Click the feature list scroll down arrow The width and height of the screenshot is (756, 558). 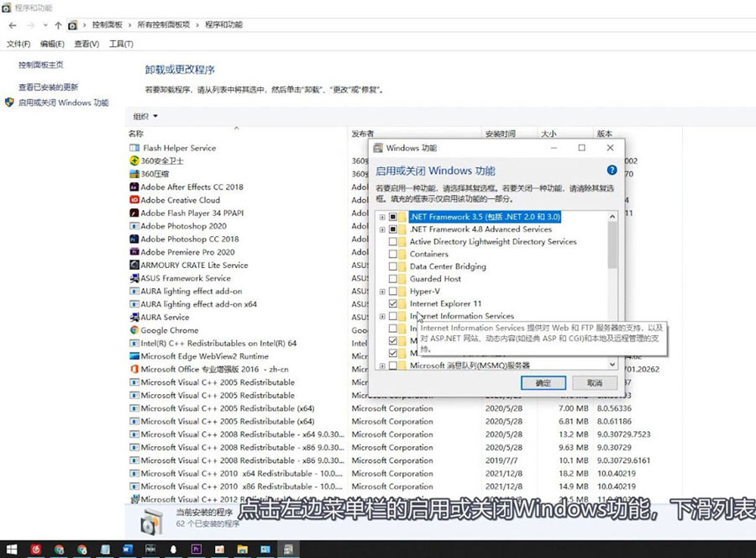612,365
